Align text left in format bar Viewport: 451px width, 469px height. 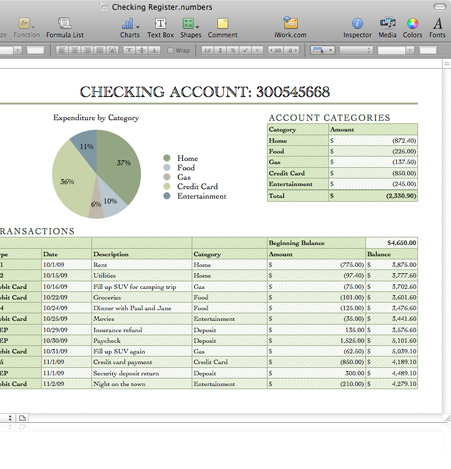[x=62, y=50]
